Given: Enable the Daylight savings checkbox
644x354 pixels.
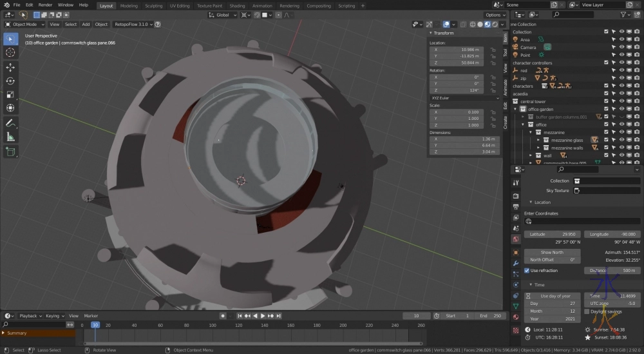Looking at the screenshot, I should [587, 311].
